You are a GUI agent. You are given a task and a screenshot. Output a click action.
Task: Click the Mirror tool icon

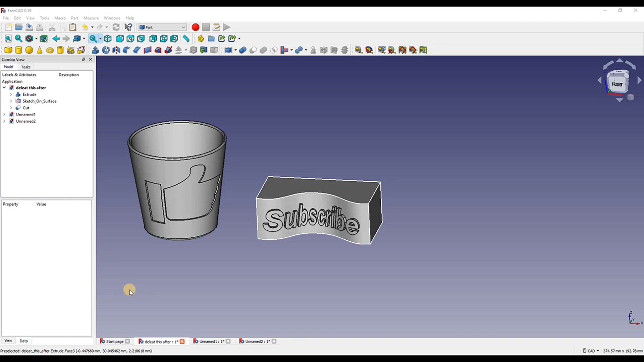tap(116, 50)
